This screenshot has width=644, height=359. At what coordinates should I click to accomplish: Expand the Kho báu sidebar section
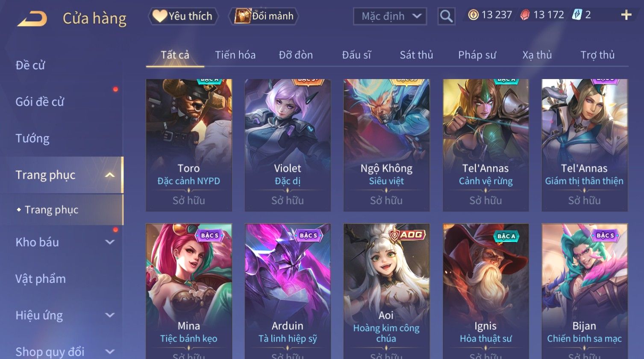pyautogui.click(x=110, y=242)
